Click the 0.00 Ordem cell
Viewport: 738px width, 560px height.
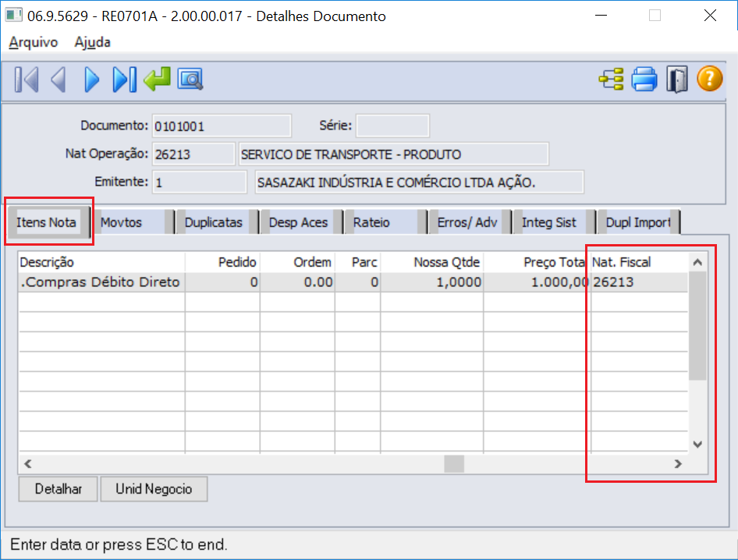(x=297, y=282)
